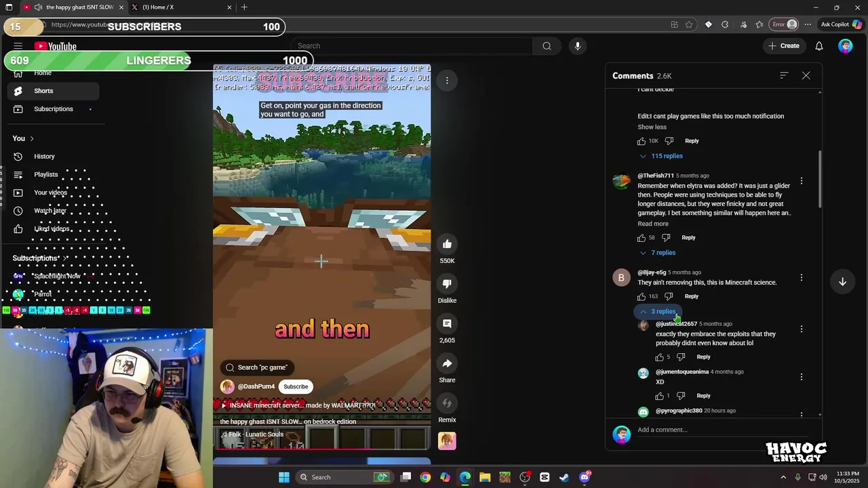Switch to the X Home browser tab
Viewport: 868px width, 488px height.
[x=182, y=7]
